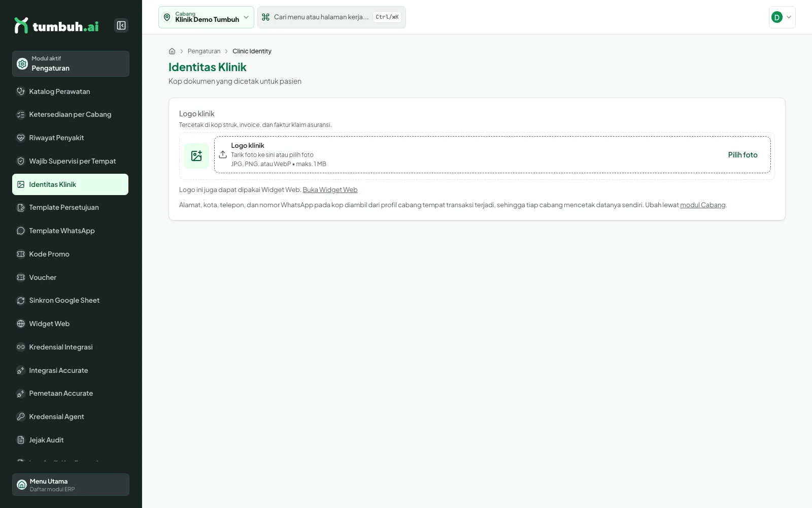
Task: Click the Riwayat Penyakit heart icon
Action: pos(21,138)
